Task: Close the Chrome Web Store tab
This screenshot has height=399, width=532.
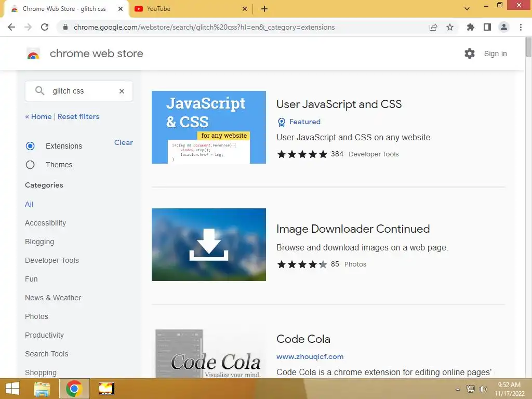Action: tap(121, 9)
